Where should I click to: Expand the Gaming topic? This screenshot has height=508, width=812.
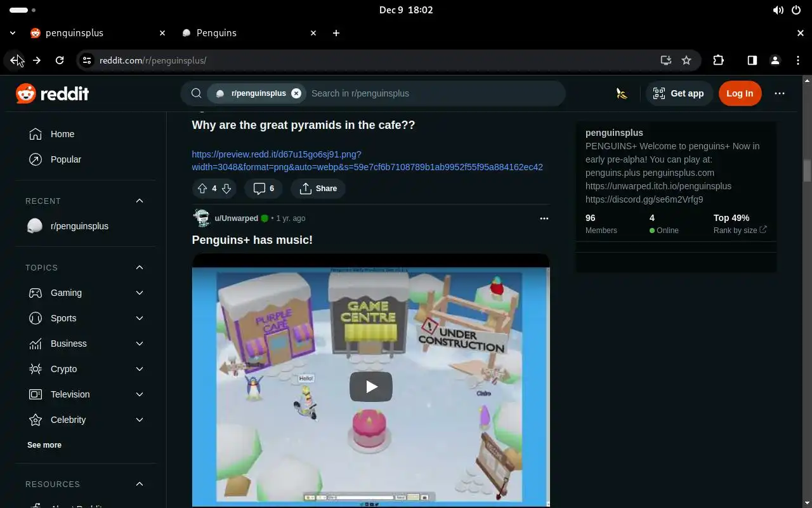point(140,293)
